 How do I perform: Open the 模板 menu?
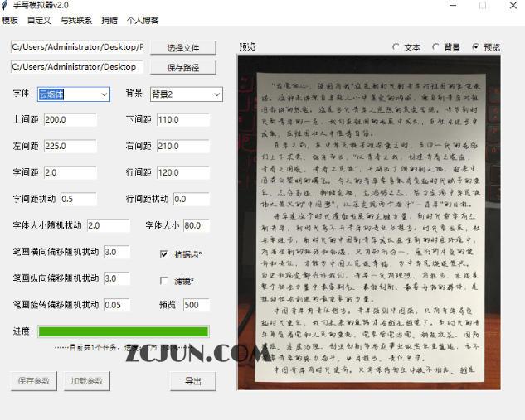coord(10,21)
